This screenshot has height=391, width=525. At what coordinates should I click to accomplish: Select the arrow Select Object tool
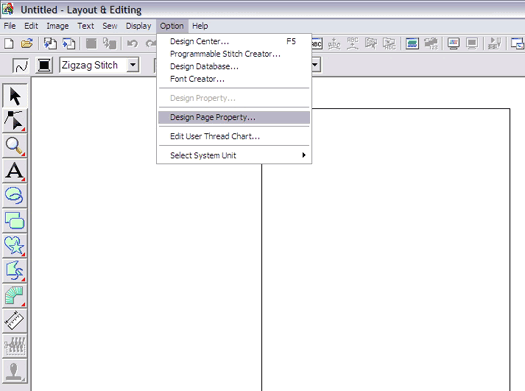coord(15,96)
